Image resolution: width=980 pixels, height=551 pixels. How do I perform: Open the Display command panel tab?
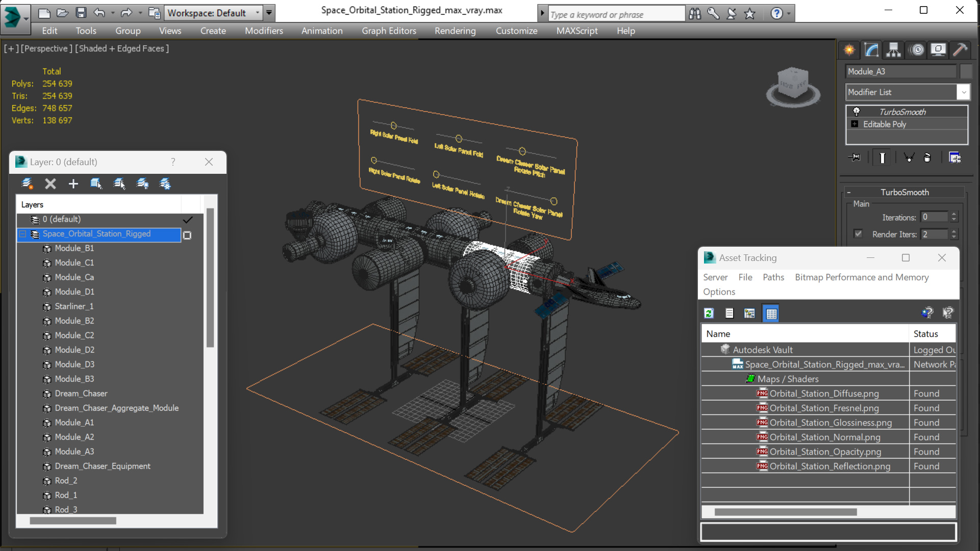click(938, 50)
